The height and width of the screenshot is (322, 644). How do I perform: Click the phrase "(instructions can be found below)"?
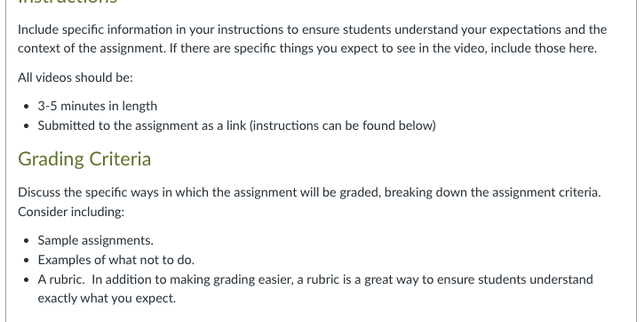click(x=343, y=125)
